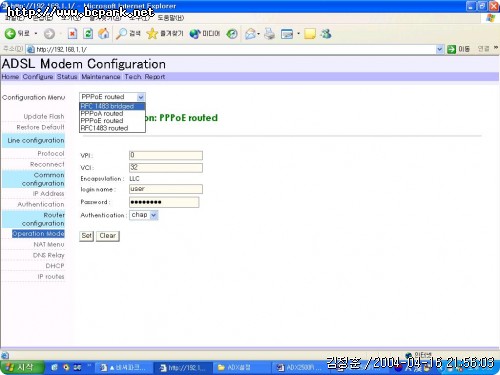The height and width of the screenshot is (375, 500).
Task: Refresh the page with the green arrows icon
Action: coord(88,33)
